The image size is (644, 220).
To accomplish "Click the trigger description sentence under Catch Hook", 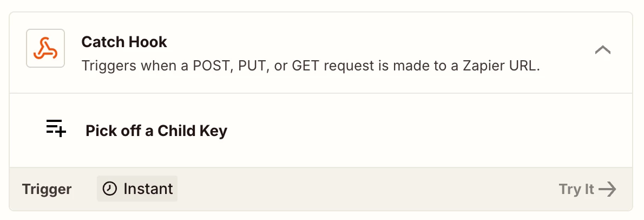I will tap(311, 66).
